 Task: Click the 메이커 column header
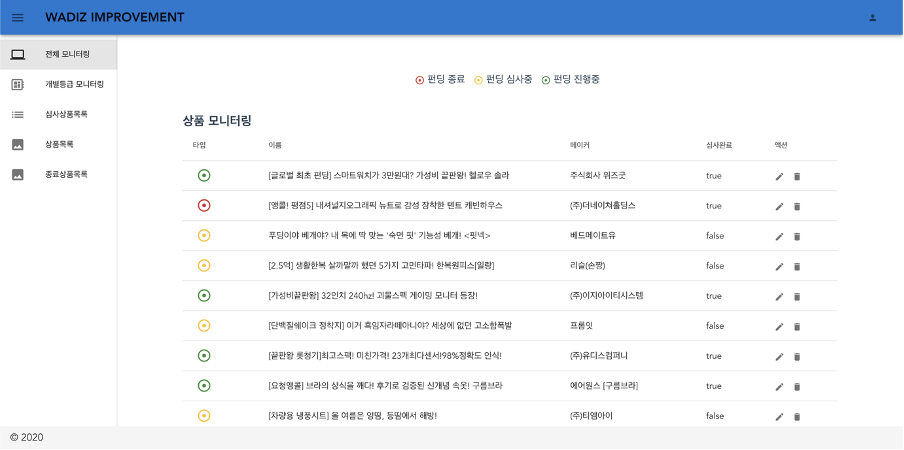point(579,145)
